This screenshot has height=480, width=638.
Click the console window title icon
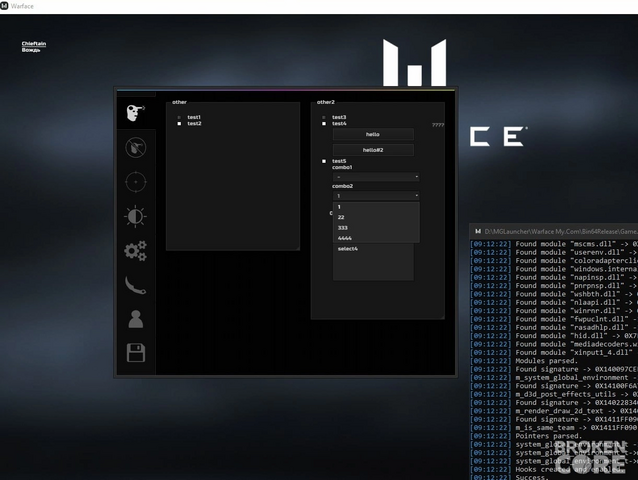(x=478, y=231)
